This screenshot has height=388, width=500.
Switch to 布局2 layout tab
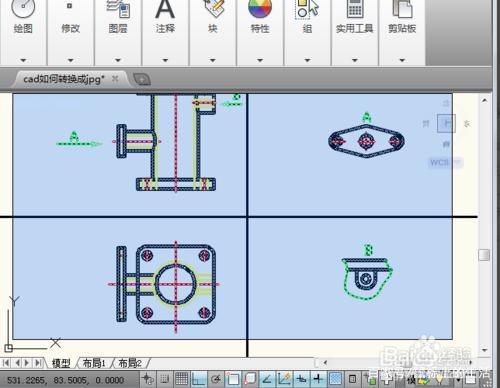point(130,363)
